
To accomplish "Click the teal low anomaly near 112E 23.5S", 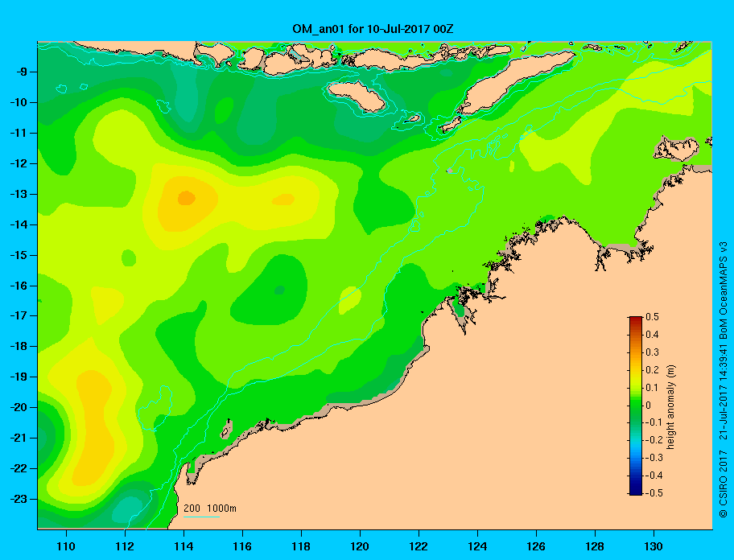I will pyautogui.click(x=127, y=510).
